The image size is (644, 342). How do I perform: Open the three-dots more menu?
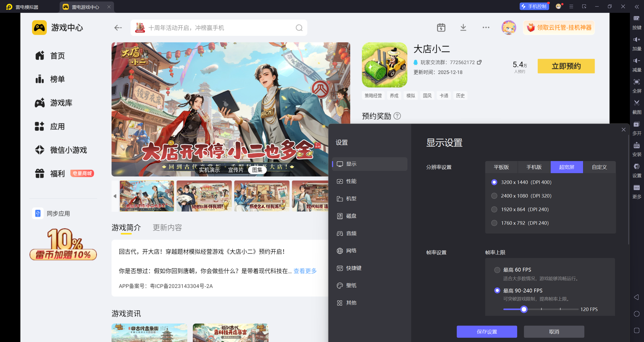coord(486,27)
